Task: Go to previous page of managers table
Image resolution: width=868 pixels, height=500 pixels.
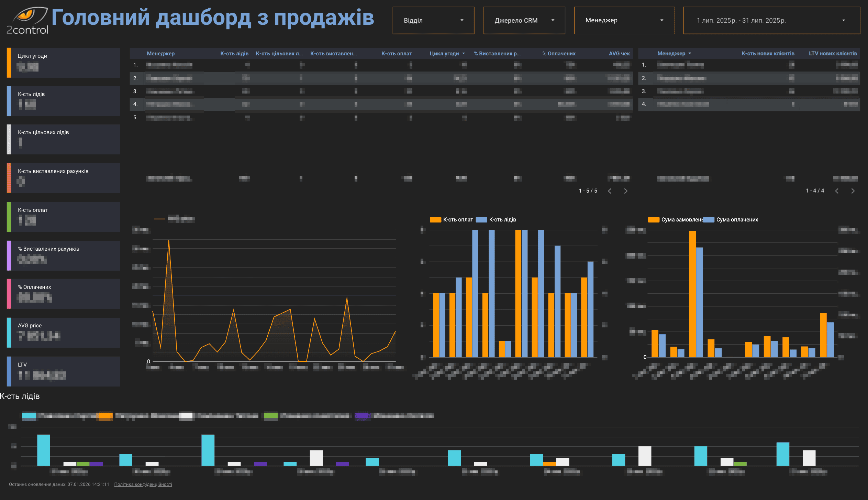Action: point(610,191)
